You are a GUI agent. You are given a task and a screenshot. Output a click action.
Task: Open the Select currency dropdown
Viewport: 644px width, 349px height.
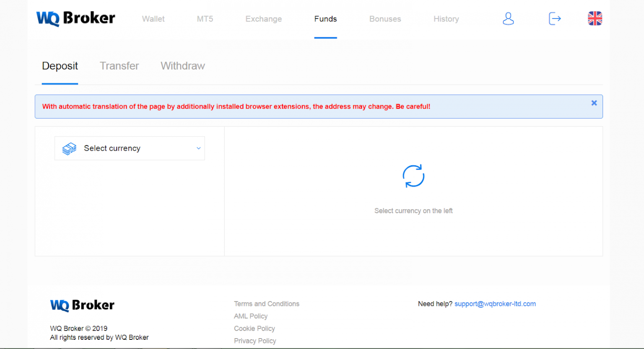click(x=130, y=148)
